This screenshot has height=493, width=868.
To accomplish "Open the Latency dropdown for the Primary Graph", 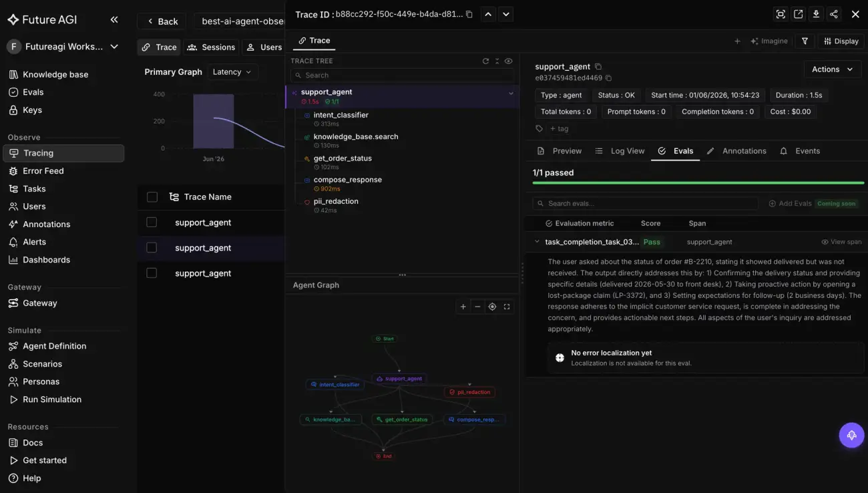I will [x=232, y=72].
